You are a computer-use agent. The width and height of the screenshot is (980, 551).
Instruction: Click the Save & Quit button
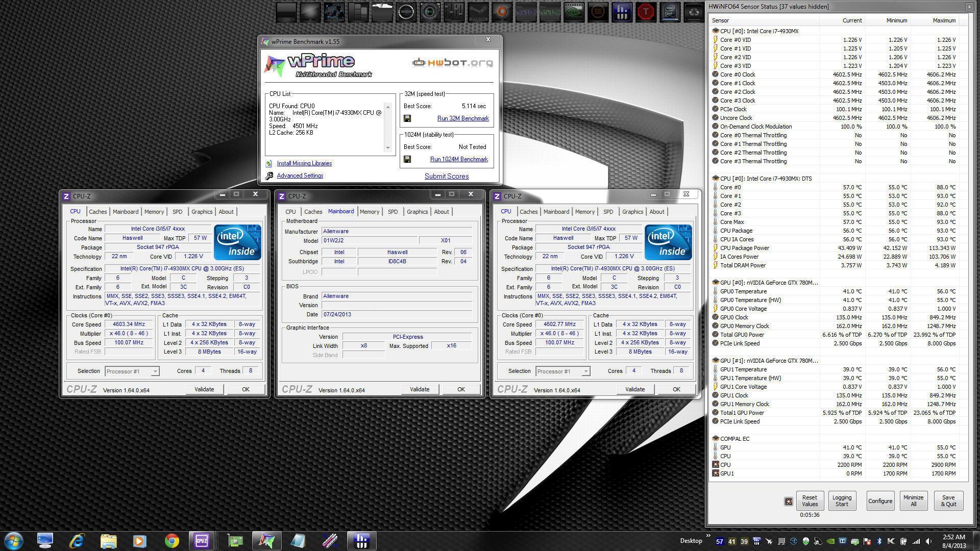click(948, 501)
